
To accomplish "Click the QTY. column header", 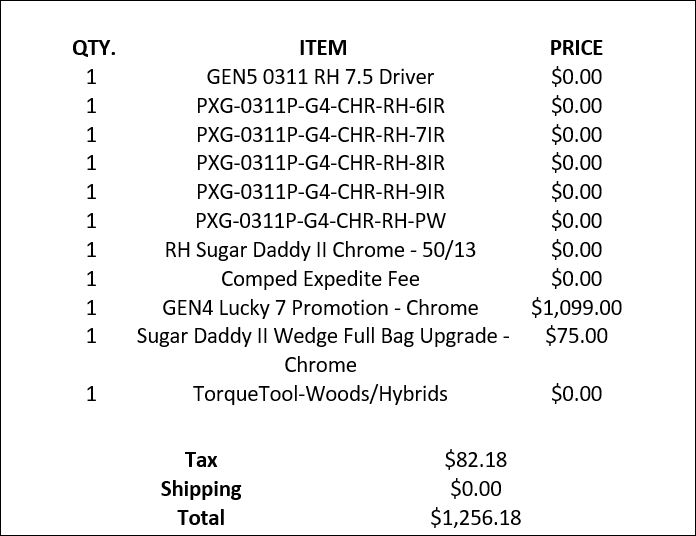I will click(x=94, y=47).
